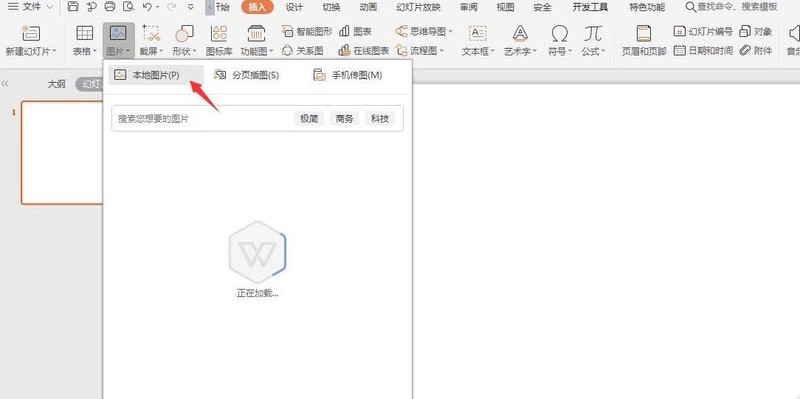Insert a 智能图形 smart graphic

point(307,31)
